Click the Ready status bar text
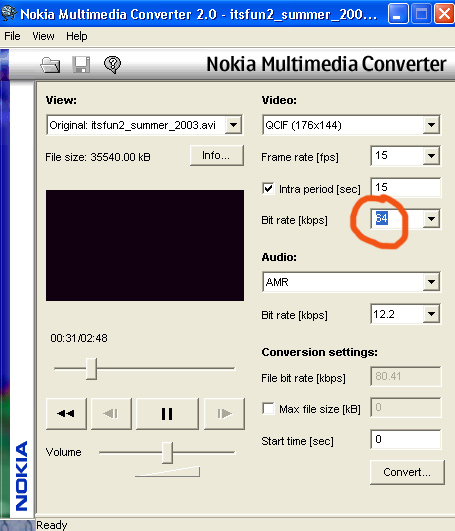 click(51, 525)
